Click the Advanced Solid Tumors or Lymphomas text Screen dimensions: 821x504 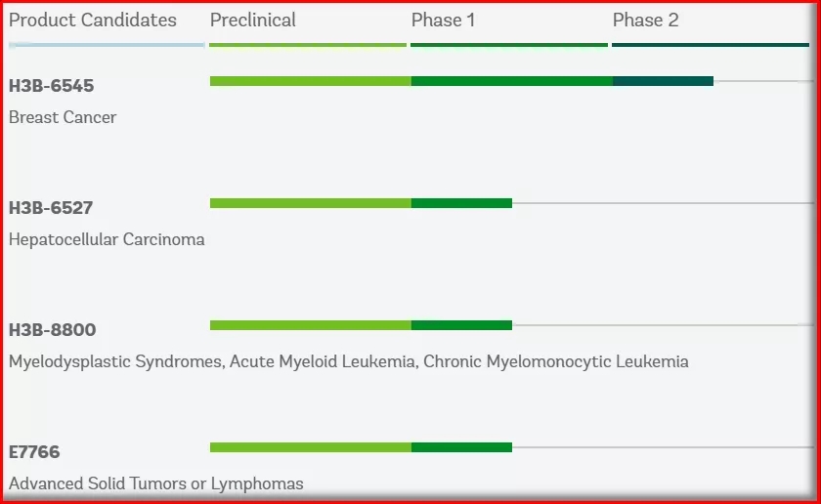(156, 483)
